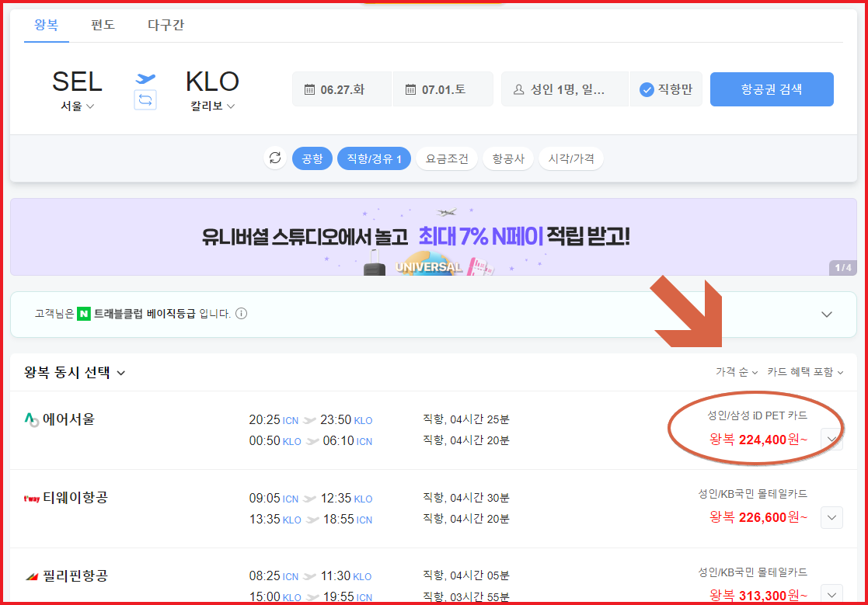Click the 항공권 검색 search button
Viewport: 868px width, 605px height.
pyautogui.click(x=772, y=89)
